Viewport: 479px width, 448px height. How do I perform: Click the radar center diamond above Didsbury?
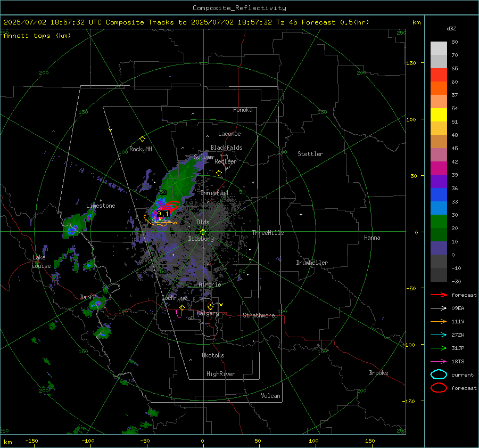203,232
